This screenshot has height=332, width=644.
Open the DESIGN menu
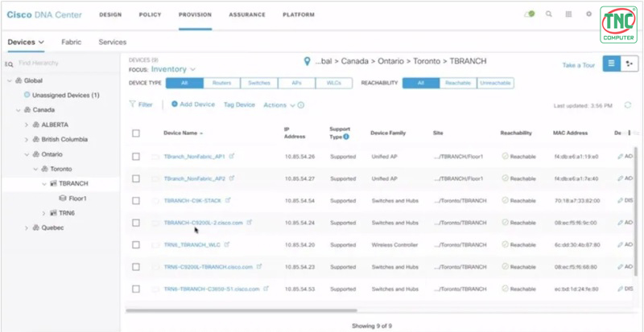pyautogui.click(x=110, y=14)
